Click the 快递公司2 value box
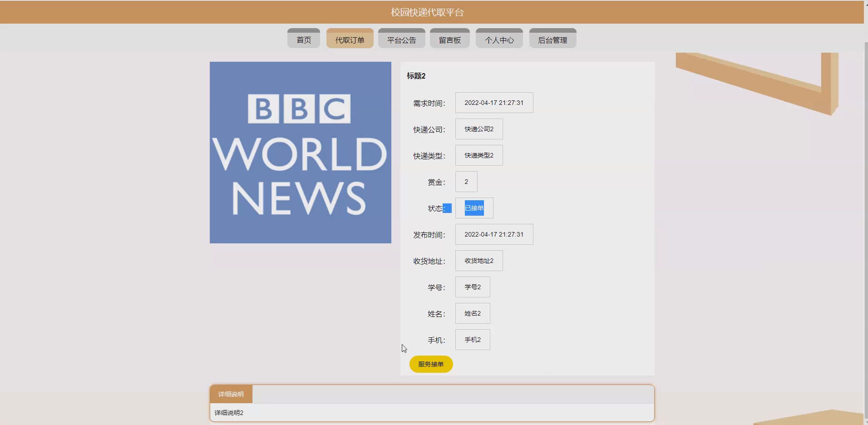This screenshot has height=425, width=868. (x=479, y=129)
